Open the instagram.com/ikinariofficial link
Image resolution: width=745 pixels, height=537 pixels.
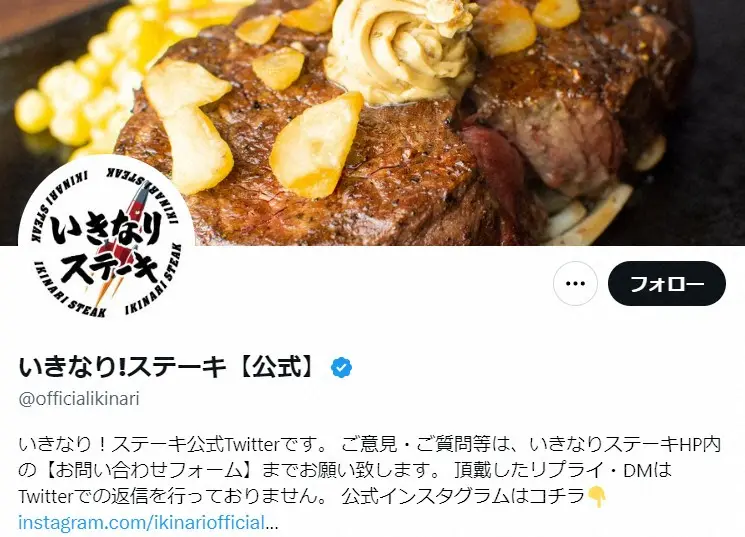pos(142,522)
